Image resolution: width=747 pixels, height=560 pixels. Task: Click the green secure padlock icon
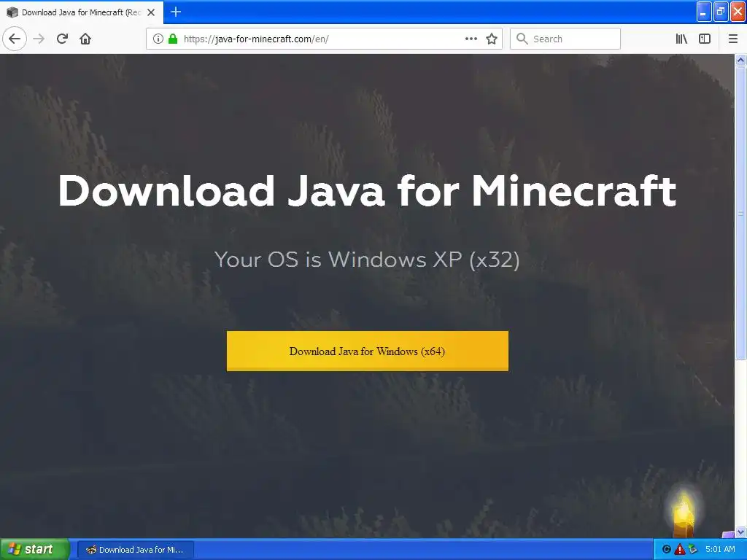point(173,39)
